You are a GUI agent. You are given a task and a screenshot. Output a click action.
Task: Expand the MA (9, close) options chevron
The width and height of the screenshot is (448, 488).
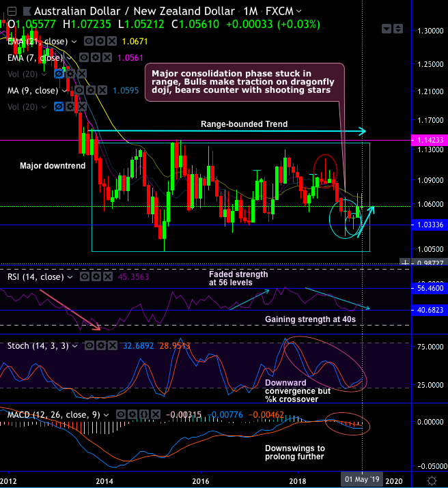point(65,91)
